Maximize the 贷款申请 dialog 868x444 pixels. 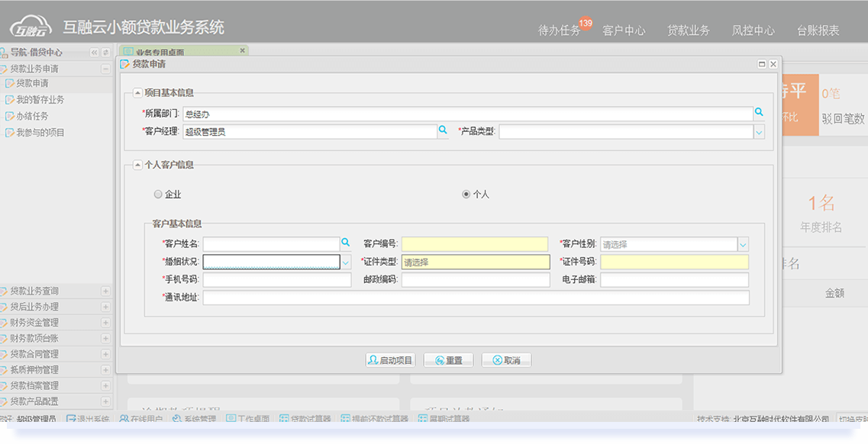[762, 64]
